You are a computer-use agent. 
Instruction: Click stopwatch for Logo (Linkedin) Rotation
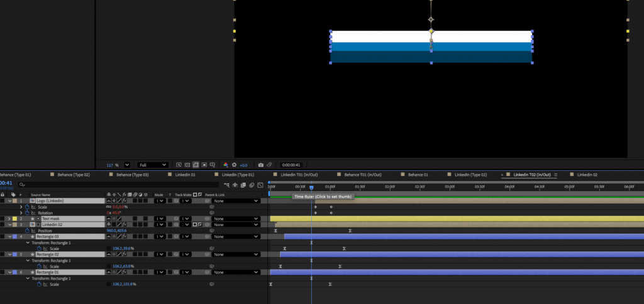point(27,213)
